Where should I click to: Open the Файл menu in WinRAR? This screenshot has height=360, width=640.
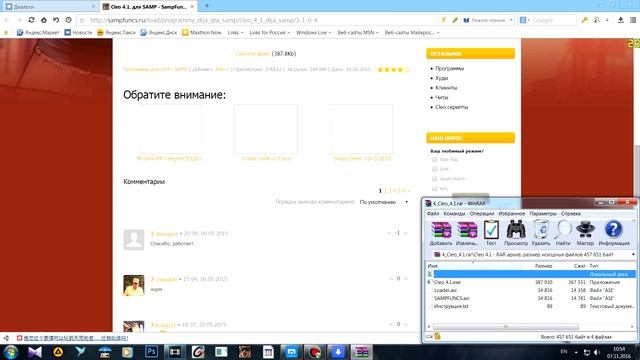click(433, 213)
